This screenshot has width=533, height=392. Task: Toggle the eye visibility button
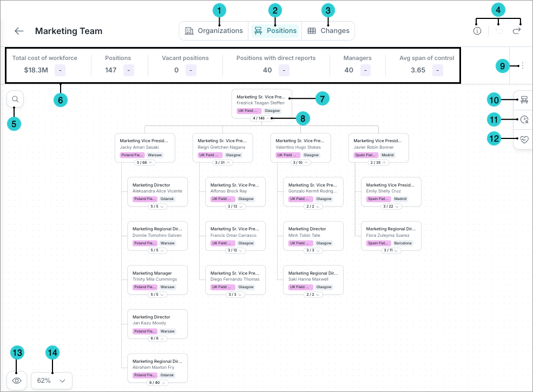(17, 381)
